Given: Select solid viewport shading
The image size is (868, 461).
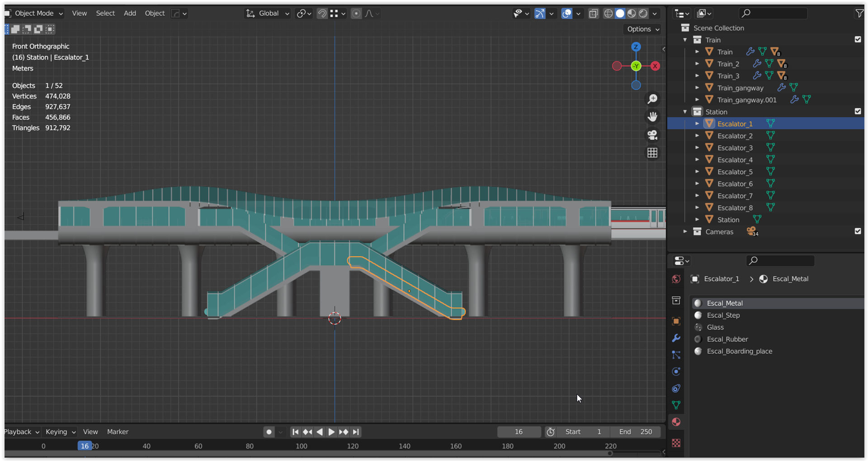Looking at the screenshot, I should [x=620, y=14].
